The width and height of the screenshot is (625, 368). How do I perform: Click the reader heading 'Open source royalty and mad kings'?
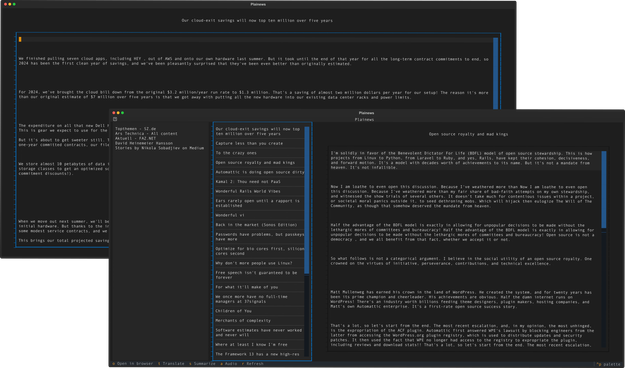coord(468,134)
